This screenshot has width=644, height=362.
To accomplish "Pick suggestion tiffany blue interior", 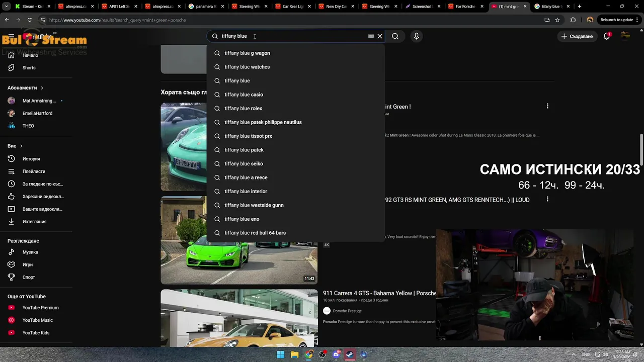I will pos(296,191).
